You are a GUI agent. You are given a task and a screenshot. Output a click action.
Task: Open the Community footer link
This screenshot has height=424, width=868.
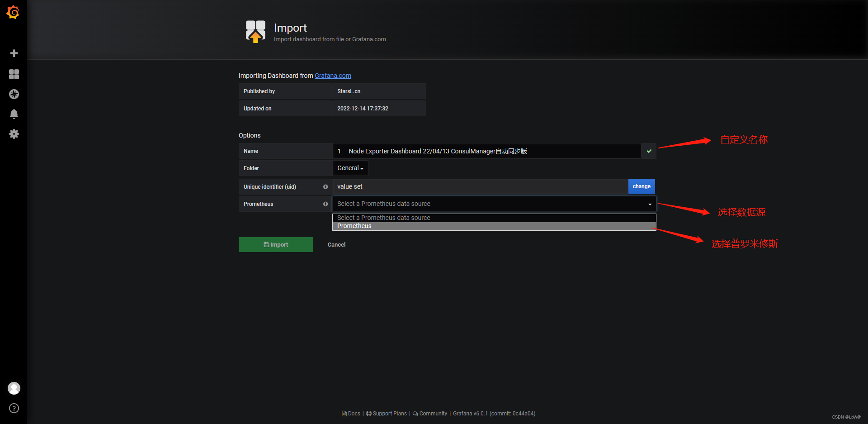(430, 414)
